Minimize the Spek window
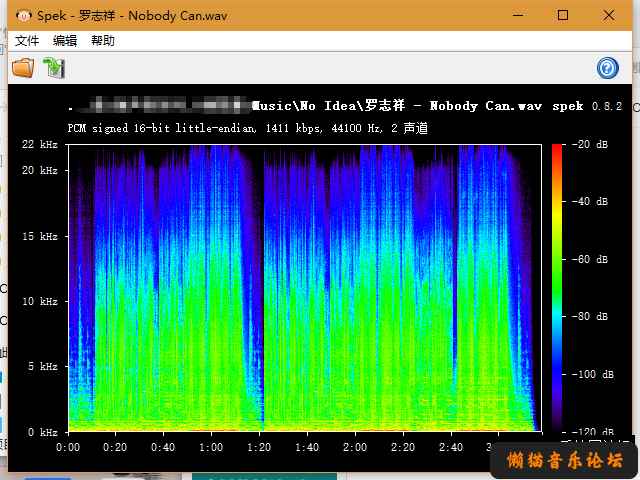Screen dimensions: 640x480 (518, 16)
